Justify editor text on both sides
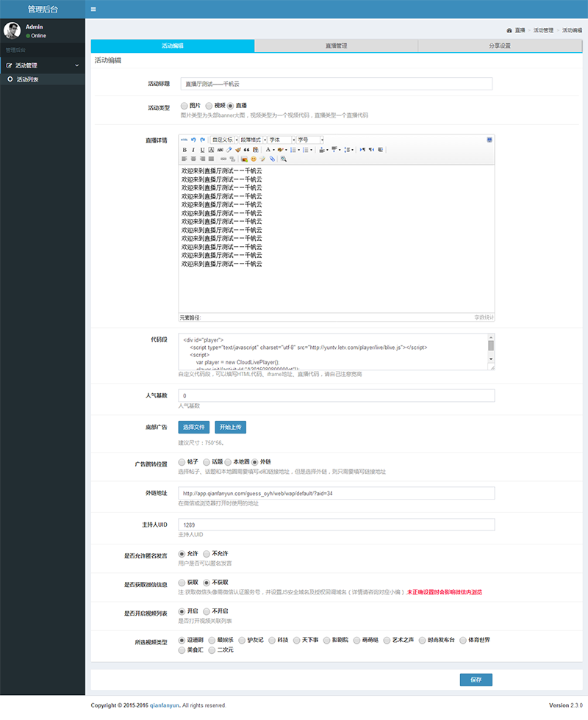This screenshot has width=588, height=720. coord(212,159)
